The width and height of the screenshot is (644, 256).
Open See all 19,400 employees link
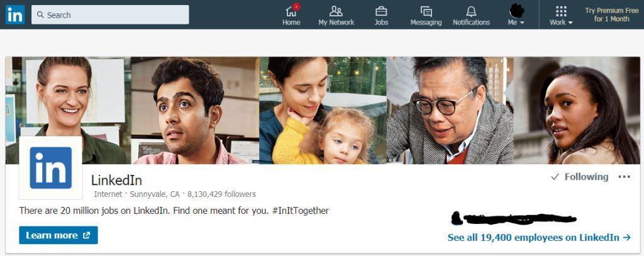[539, 237]
